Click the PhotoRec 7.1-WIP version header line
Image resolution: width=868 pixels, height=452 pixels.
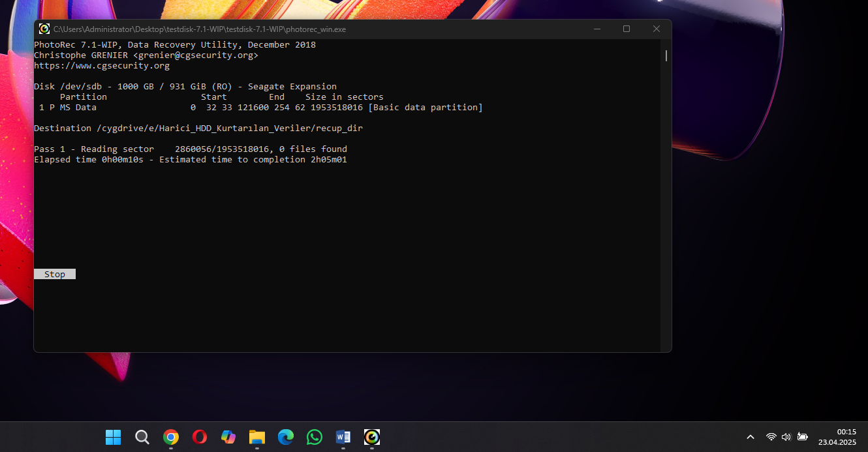(x=175, y=44)
